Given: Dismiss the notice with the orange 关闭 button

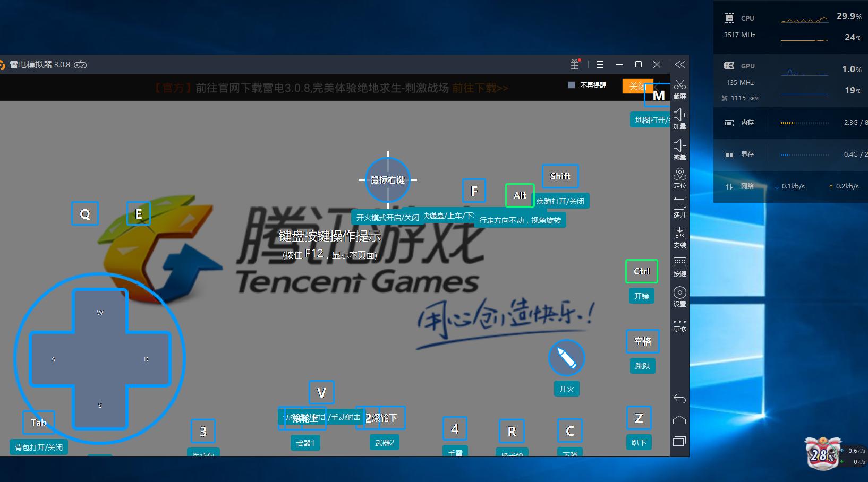Looking at the screenshot, I should pyautogui.click(x=637, y=85).
